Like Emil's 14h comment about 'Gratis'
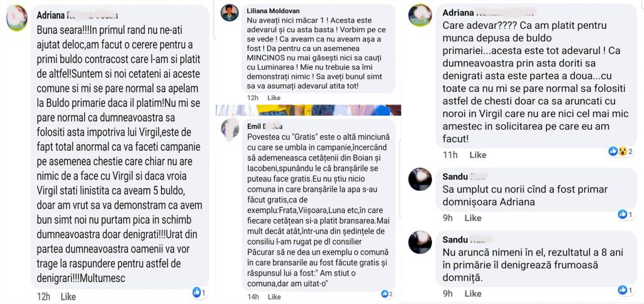Viewport: 644px width, 304px height. tap(274, 296)
